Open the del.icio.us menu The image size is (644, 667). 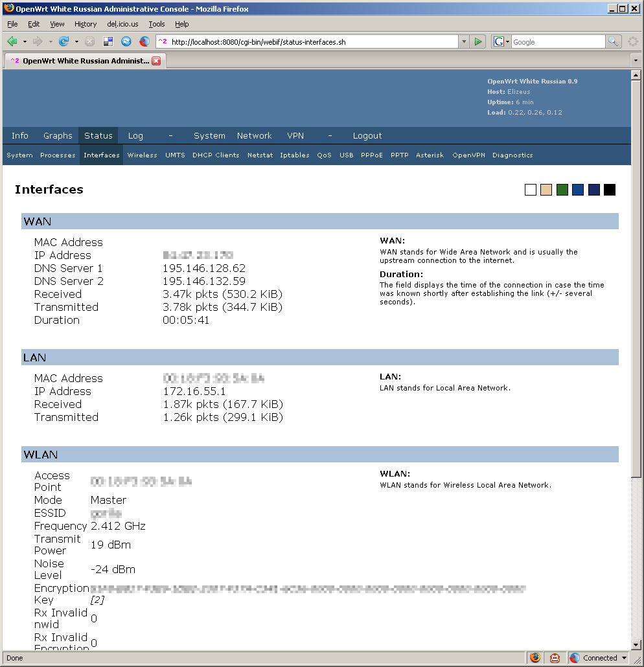point(122,24)
